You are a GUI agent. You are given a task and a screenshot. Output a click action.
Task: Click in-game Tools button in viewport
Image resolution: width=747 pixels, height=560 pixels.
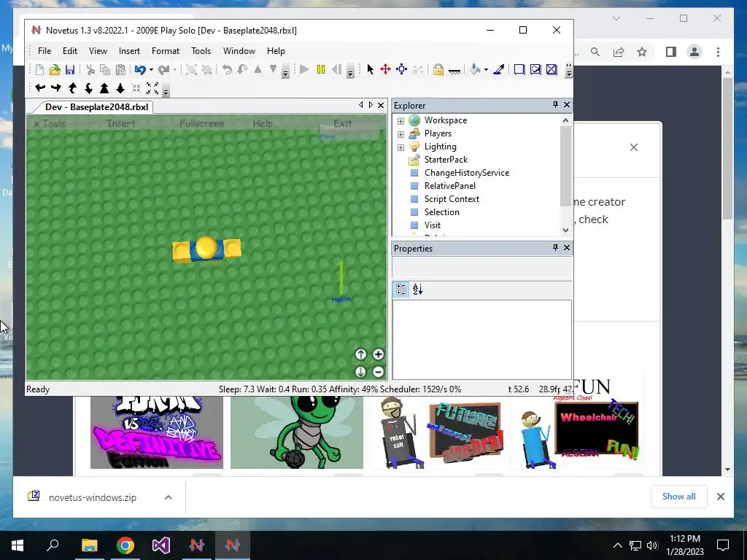50,123
